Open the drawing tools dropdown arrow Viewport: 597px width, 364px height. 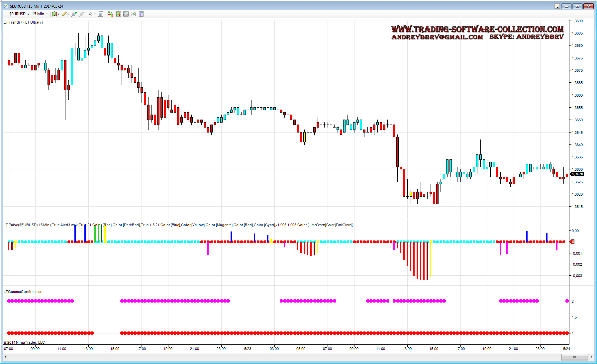tap(68, 14)
